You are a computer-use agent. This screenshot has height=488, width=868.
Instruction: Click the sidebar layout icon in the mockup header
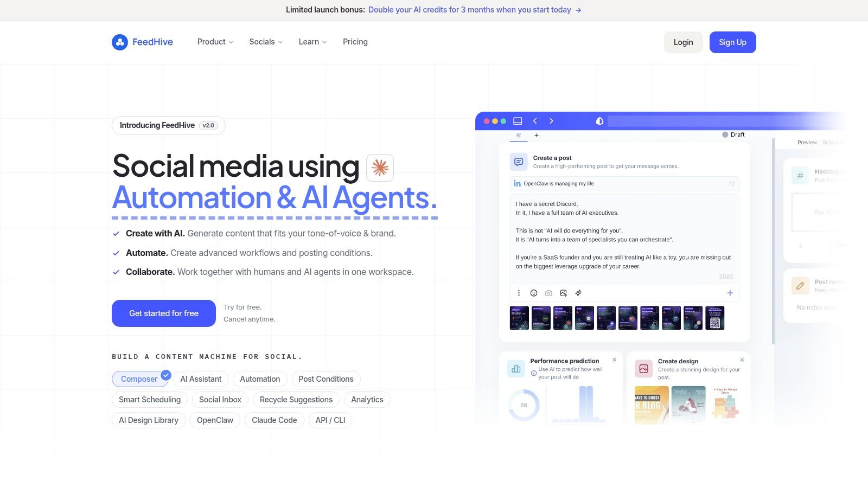point(518,121)
